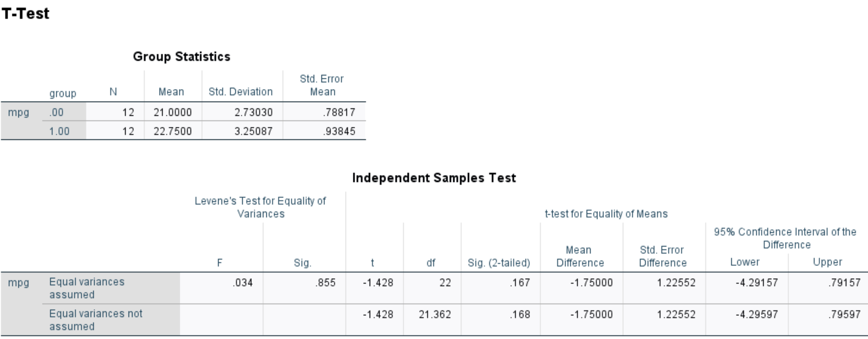Click the lower confidence bound -4.29157
This screenshot has height=339, width=868.
(x=757, y=283)
